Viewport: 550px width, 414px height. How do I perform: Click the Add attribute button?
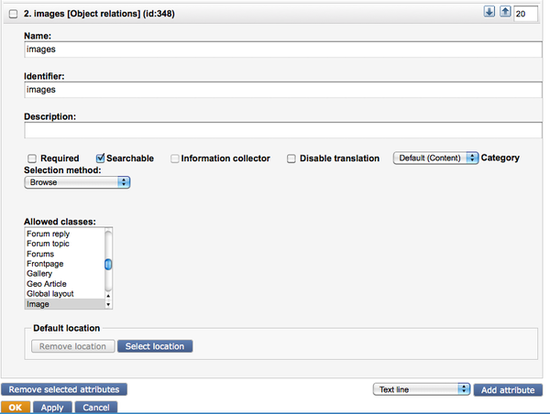click(x=508, y=390)
